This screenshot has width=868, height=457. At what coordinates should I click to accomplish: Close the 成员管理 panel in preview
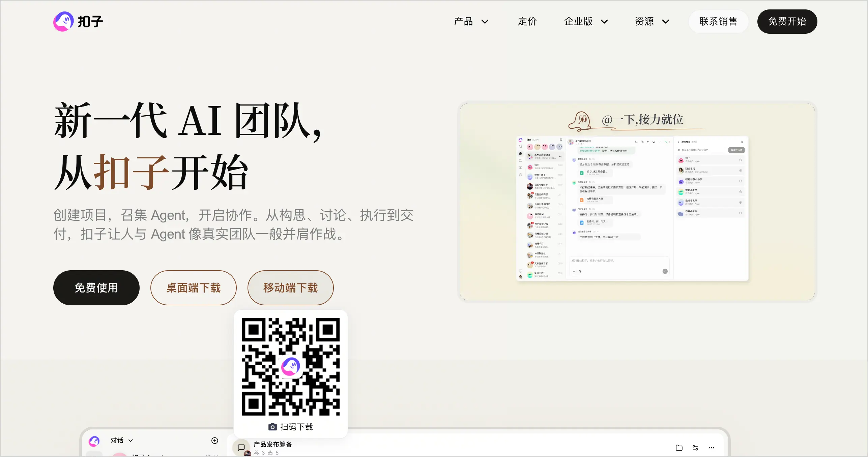pos(742,142)
